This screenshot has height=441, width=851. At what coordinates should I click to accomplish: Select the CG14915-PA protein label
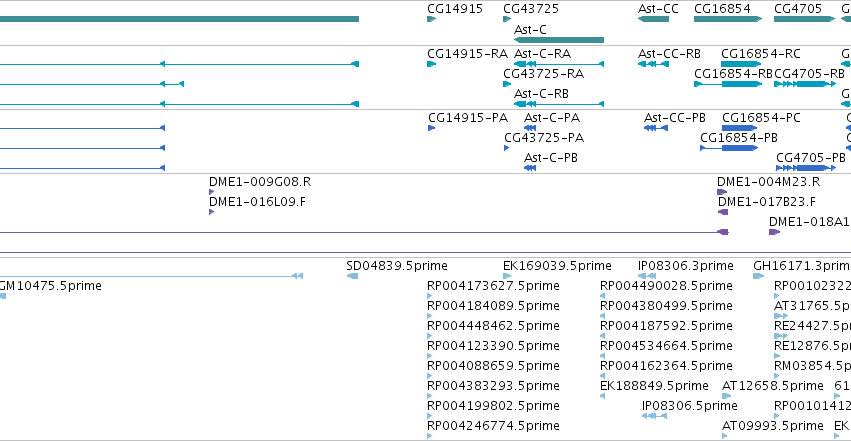(x=468, y=118)
